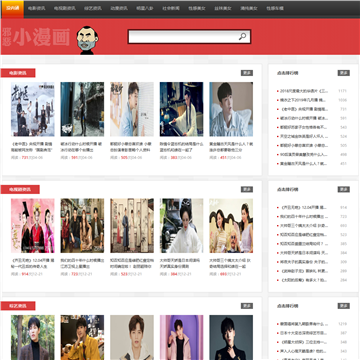Click the bald cartoon mascot logo

(87, 40)
